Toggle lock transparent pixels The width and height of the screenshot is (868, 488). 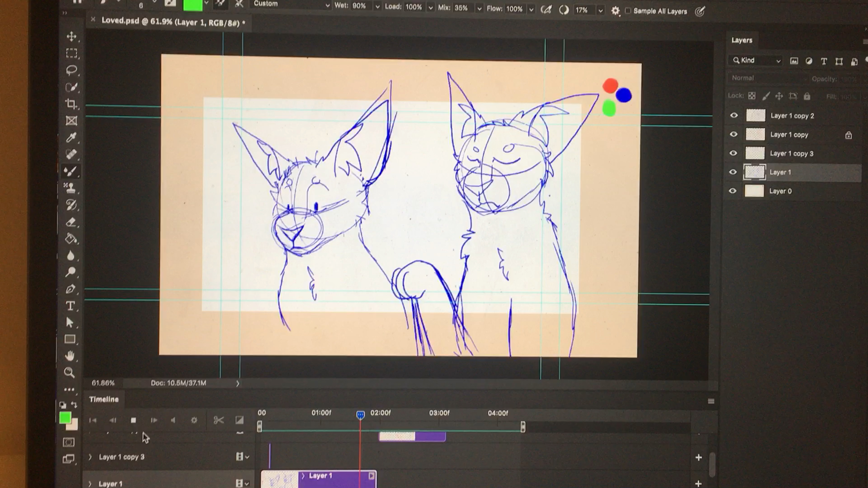click(x=752, y=96)
